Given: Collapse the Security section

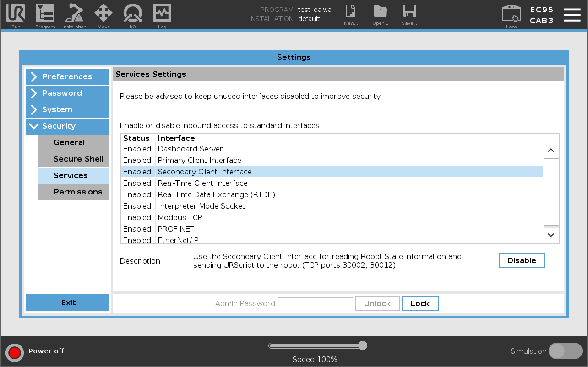Looking at the screenshot, I should (67, 126).
